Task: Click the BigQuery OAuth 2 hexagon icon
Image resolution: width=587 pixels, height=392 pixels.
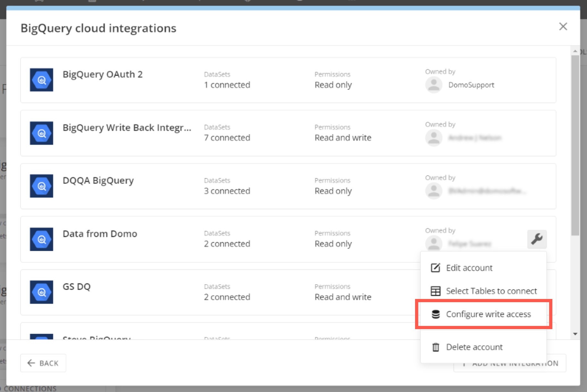Action: [41, 80]
